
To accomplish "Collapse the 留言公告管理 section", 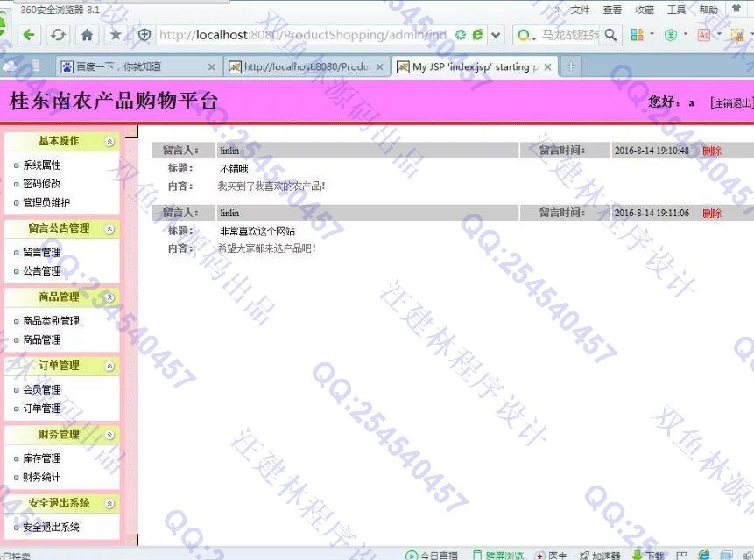I will [109, 229].
